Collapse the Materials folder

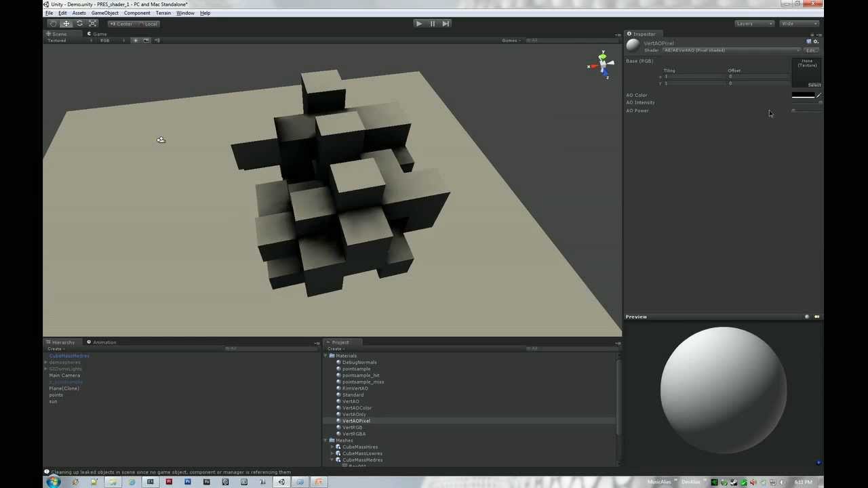click(x=325, y=356)
